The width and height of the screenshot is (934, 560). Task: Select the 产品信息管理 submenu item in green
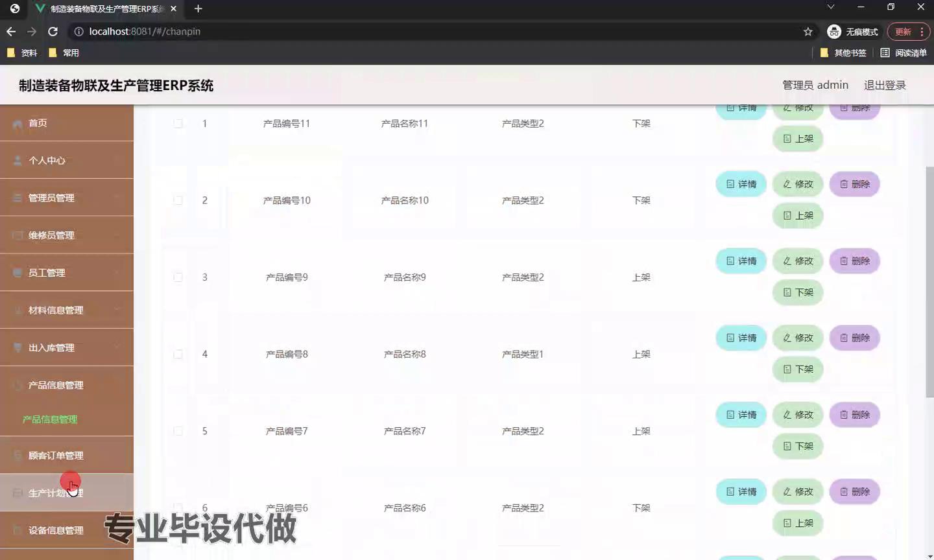point(50,419)
